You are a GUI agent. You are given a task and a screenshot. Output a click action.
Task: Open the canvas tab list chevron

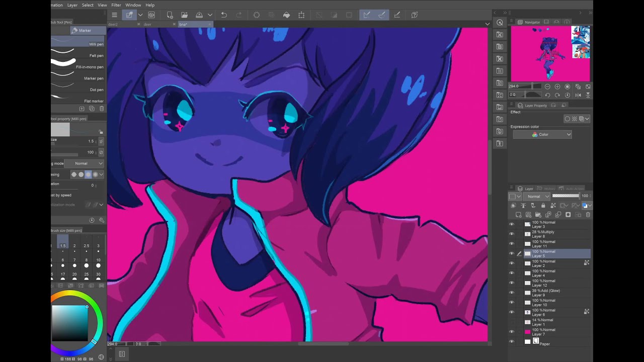(x=487, y=24)
